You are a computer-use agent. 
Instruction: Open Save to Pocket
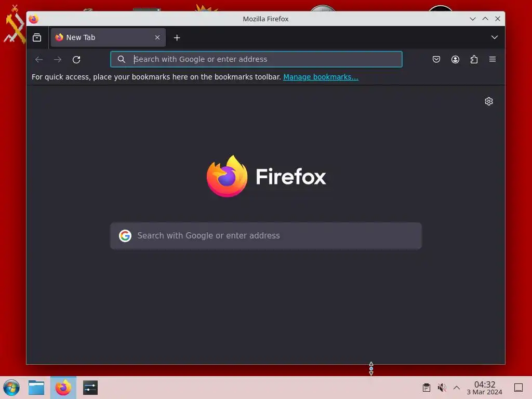[x=436, y=59]
